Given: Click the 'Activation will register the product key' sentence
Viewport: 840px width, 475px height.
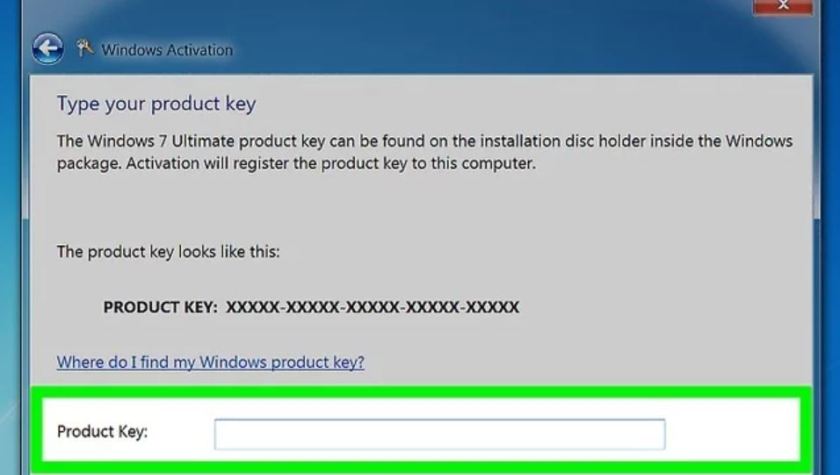Looking at the screenshot, I should point(331,163).
